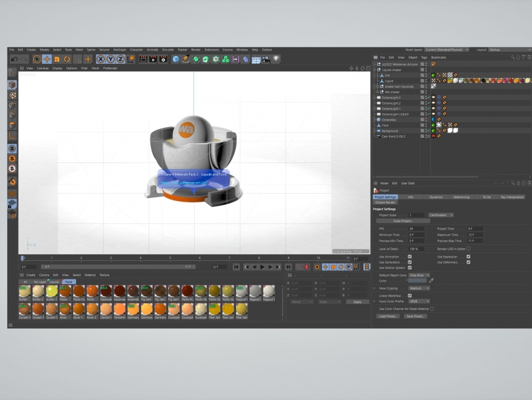532x400 pixels.
Task: Click the Play Forward button in timeline
Action: click(262, 267)
